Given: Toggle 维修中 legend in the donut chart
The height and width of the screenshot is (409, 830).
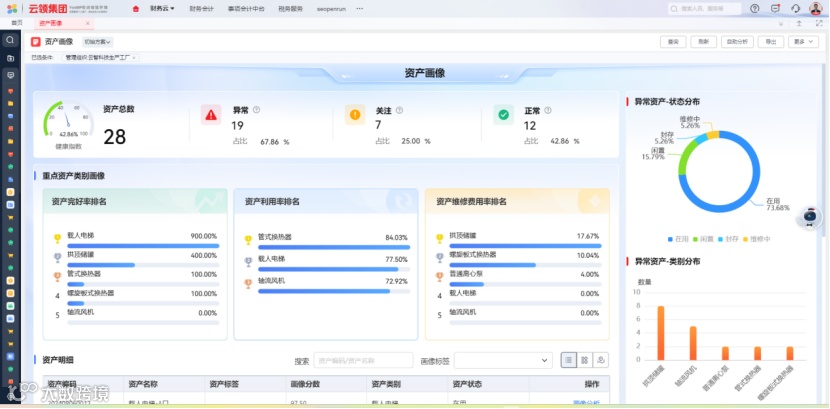Looking at the screenshot, I should pyautogui.click(x=757, y=239).
